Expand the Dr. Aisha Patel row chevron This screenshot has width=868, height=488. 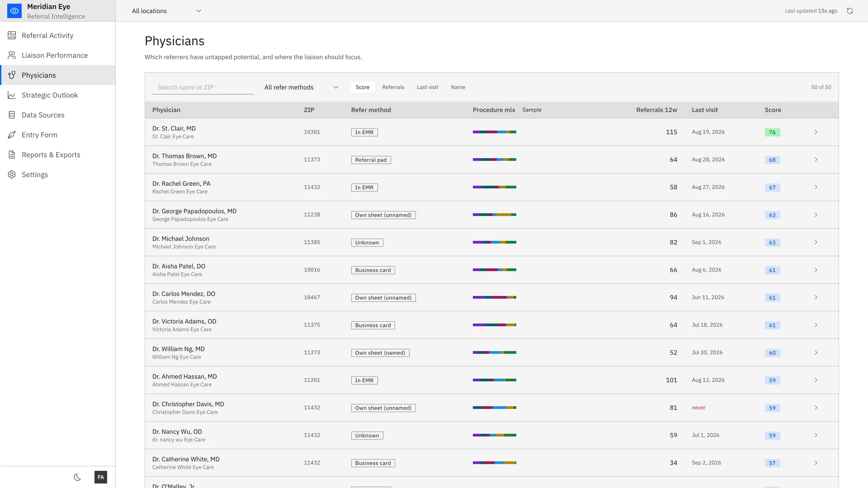click(816, 270)
